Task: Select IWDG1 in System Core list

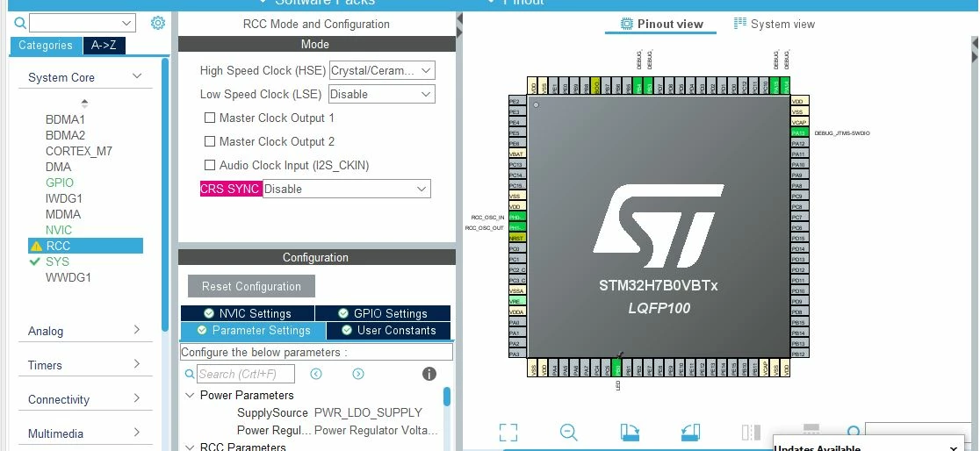Action: pos(64,198)
